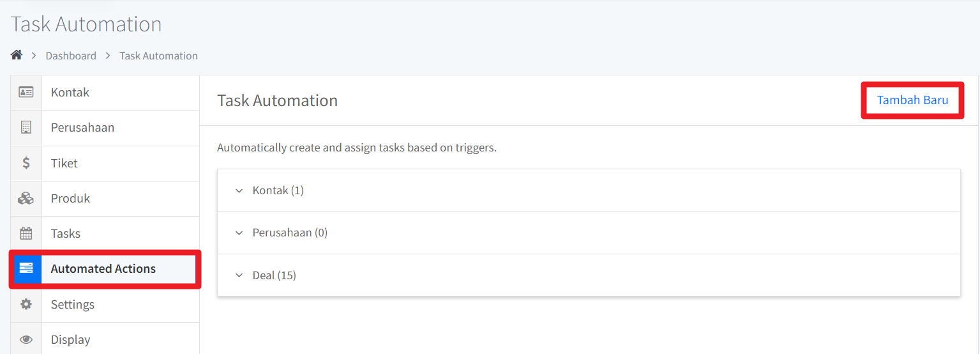Click the Automated Actions server icon
Image resolution: width=980 pixels, height=354 pixels.
pos(26,268)
